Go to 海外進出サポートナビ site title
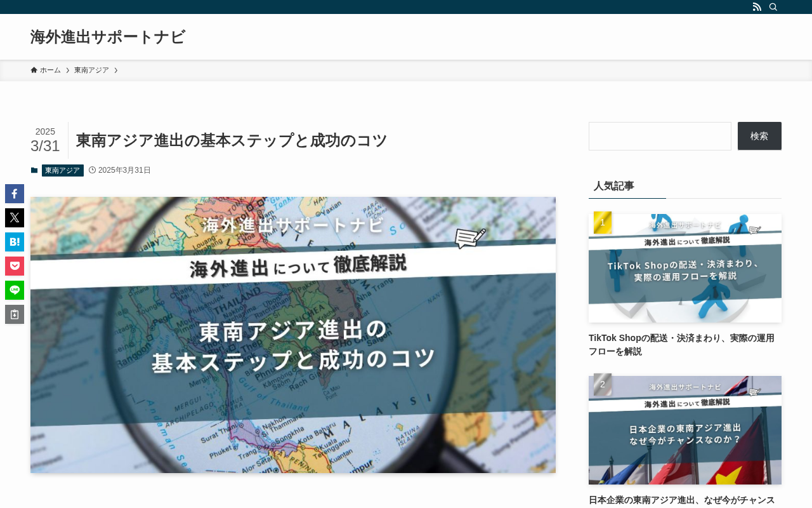This screenshot has width=812, height=508. (x=108, y=37)
